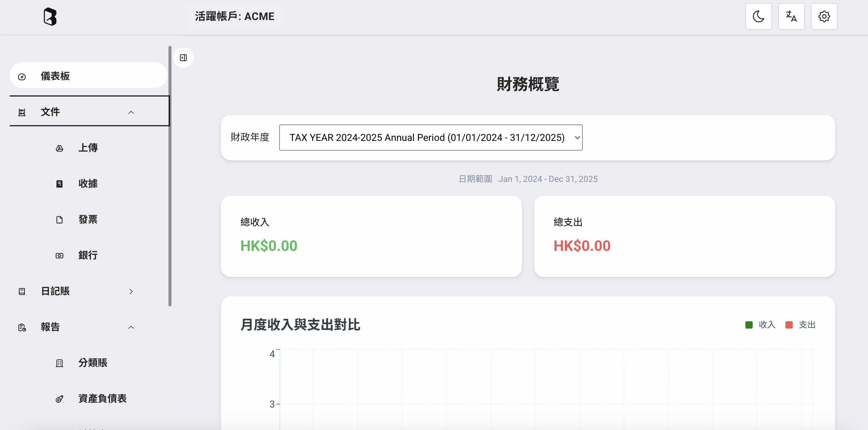This screenshot has width=868, height=430.
Task: Collapse the 報告 section
Action: click(x=131, y=327)
